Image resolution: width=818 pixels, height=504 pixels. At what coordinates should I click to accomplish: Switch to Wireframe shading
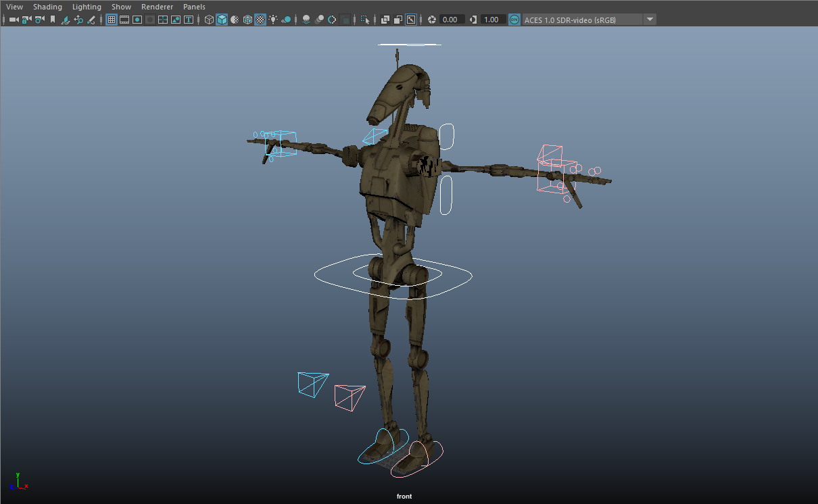click(209, 20)
